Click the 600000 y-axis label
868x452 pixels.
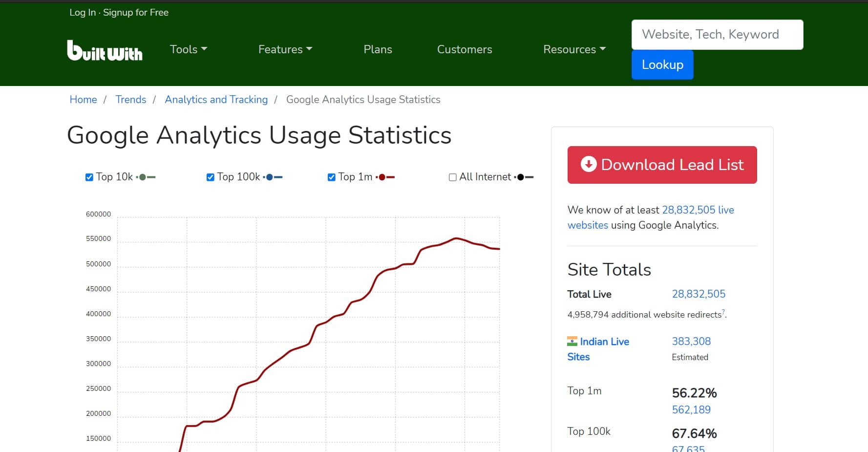click(x=98, y=214)
